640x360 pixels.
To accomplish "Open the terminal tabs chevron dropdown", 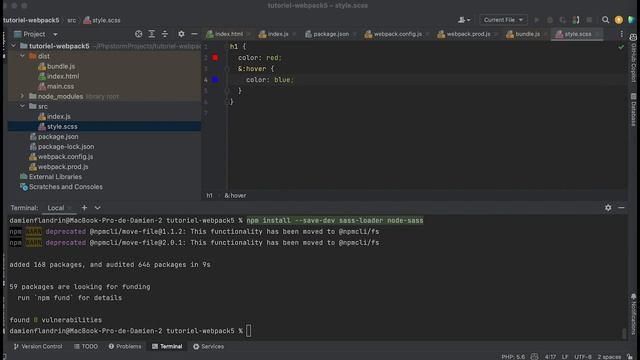I will click(98, 208).
